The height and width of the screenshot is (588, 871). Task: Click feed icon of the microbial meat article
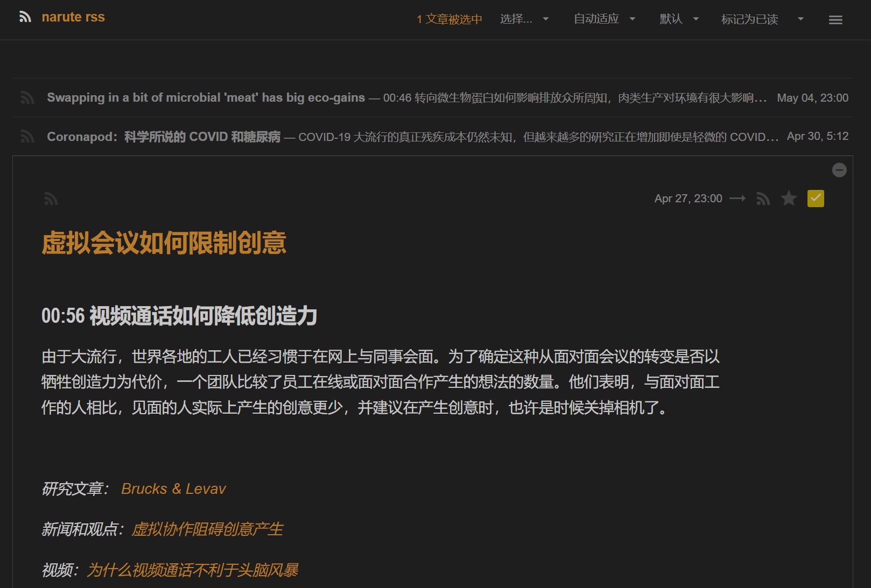[x=27, y=98]
